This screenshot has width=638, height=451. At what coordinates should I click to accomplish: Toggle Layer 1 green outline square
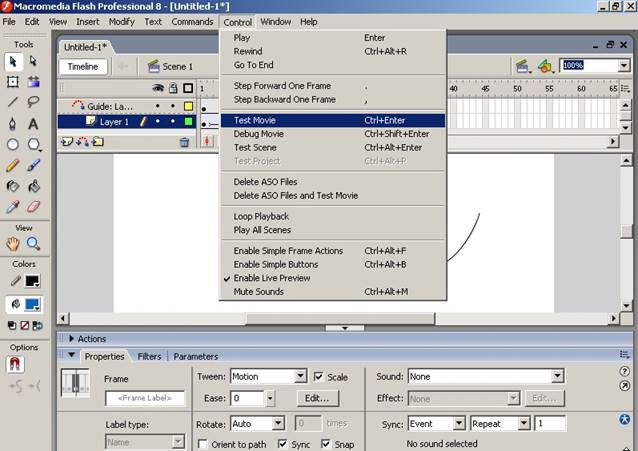(x=188, y=121)
